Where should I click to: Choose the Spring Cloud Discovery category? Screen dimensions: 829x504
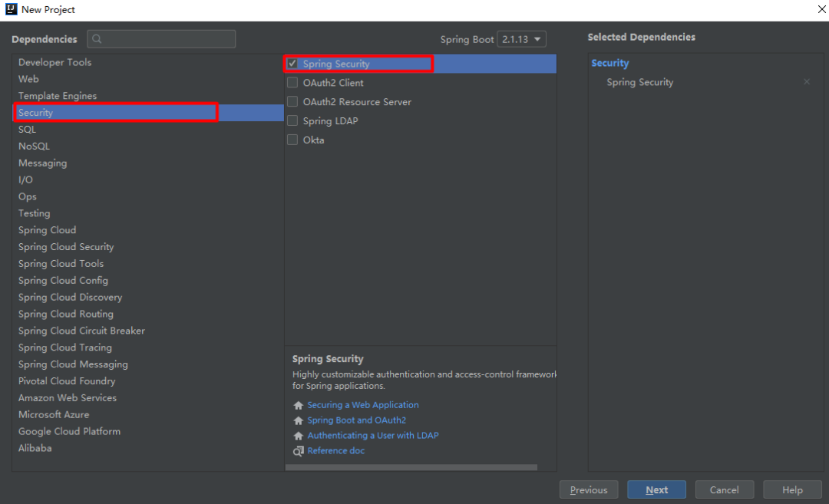pyautogui.click(x=70, y=298)
